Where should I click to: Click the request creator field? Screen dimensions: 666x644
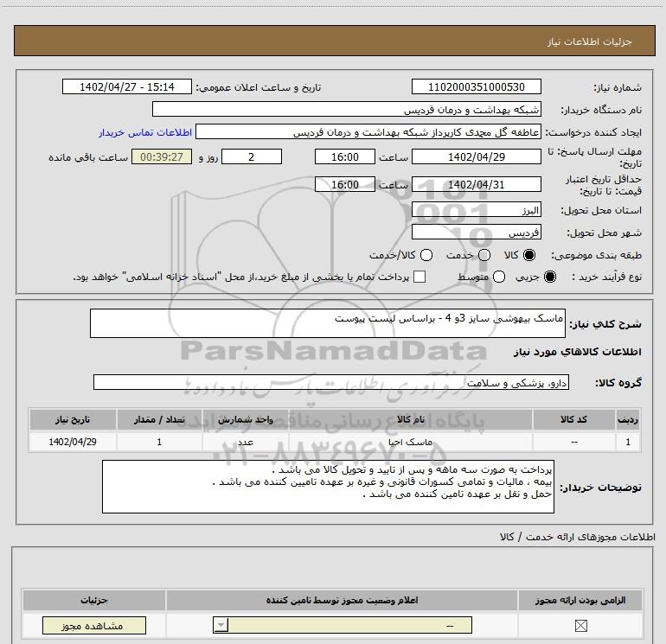pyautogui.click(x=368, y=132)
